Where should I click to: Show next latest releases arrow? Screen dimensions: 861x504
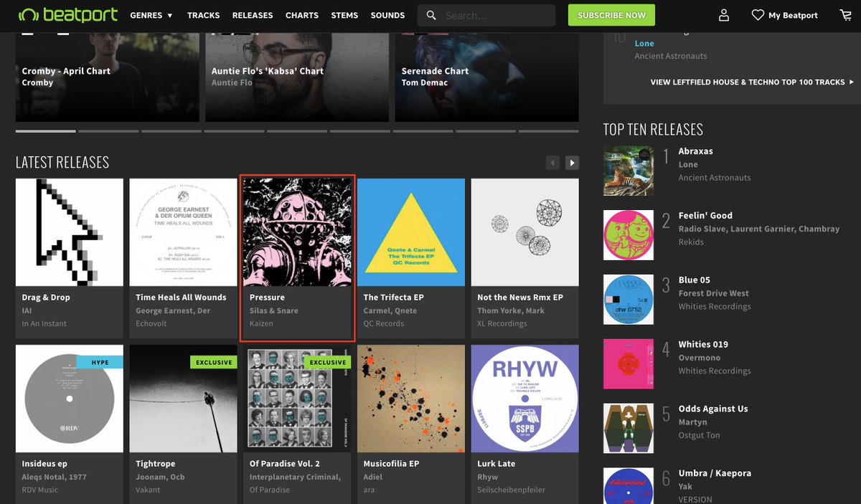(572, 163)
